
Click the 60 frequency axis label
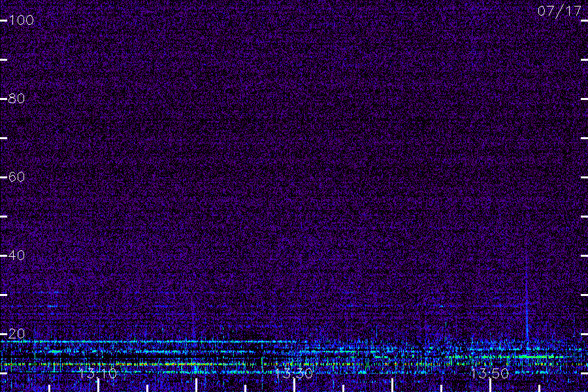16,176
